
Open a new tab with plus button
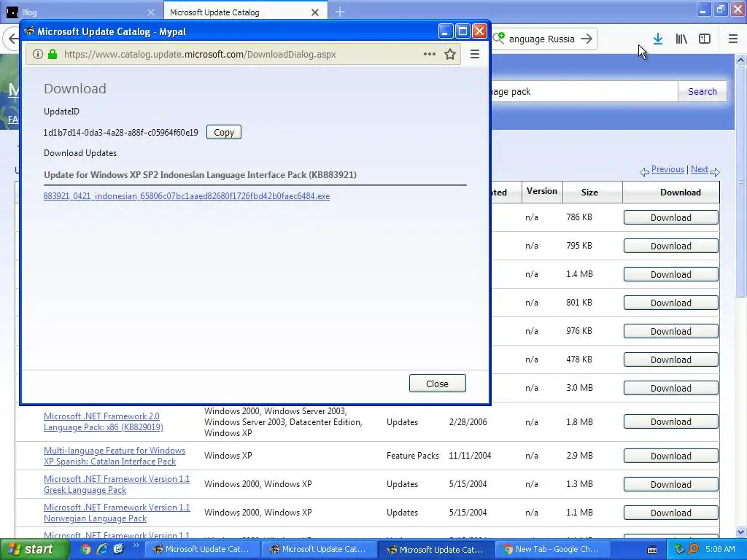click(x=340, y=12)
